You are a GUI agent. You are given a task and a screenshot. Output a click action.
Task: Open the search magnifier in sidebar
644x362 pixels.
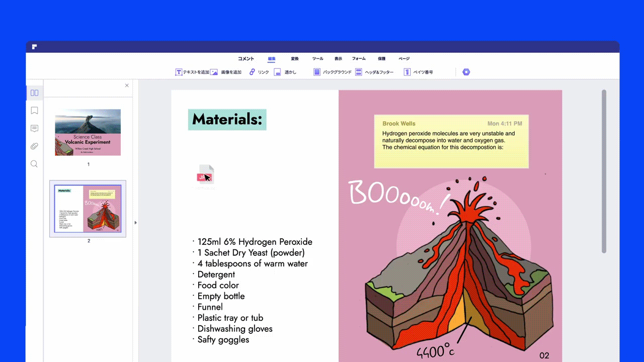pyautogui.click(x=34, y=164)
